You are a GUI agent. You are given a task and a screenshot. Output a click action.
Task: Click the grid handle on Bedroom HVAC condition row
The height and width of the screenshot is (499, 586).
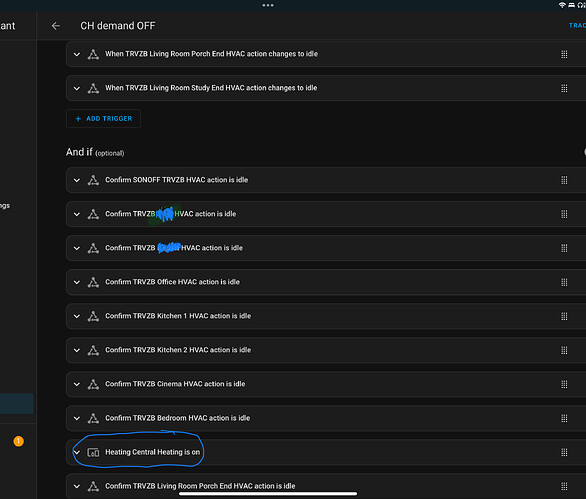(564, 418)
